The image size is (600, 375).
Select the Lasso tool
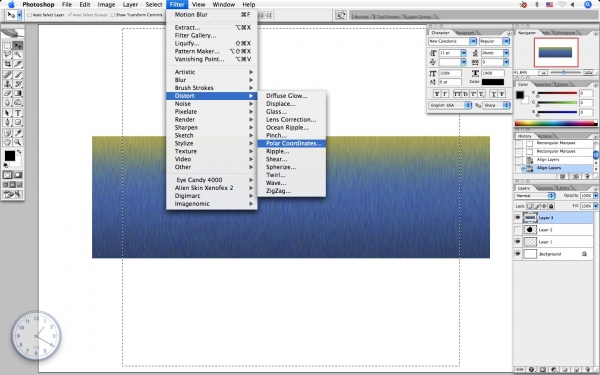pyautogui.click(x=7, y=55)
